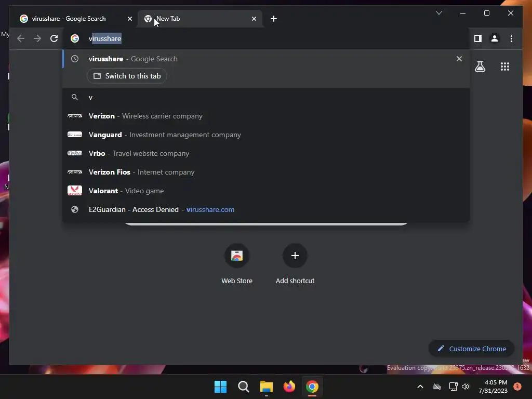
Task: Open the tab search chevron
Action: [x=438, y=13]
